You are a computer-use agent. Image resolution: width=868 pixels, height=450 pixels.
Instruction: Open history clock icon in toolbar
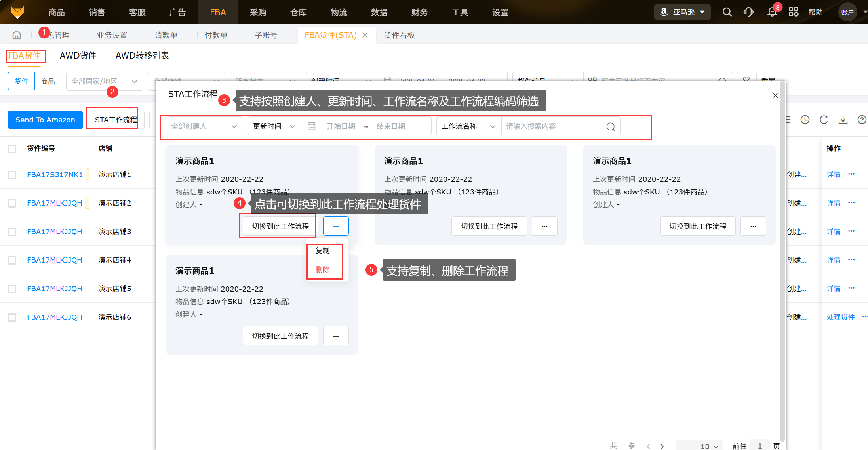[x=805, y=120]
